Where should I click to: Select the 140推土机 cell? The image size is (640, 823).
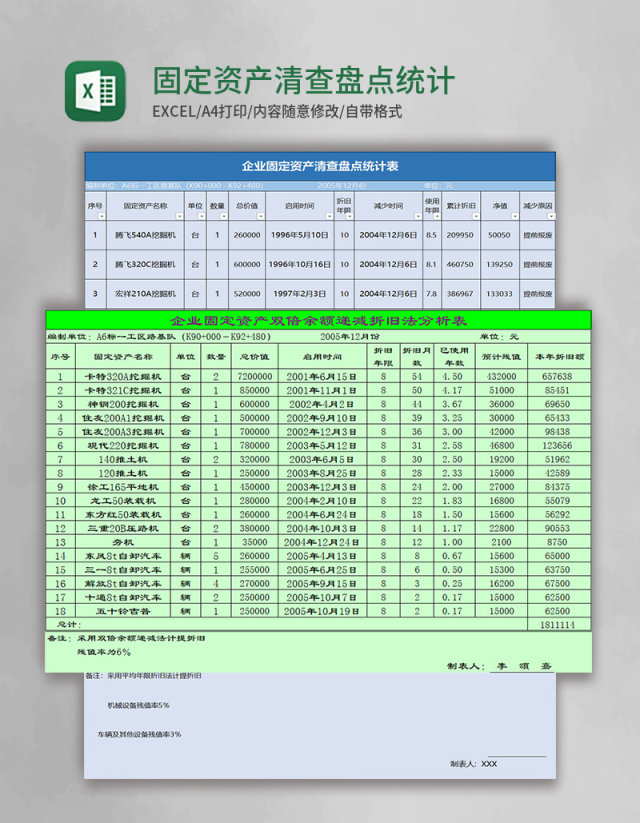[x=123, y=459]
